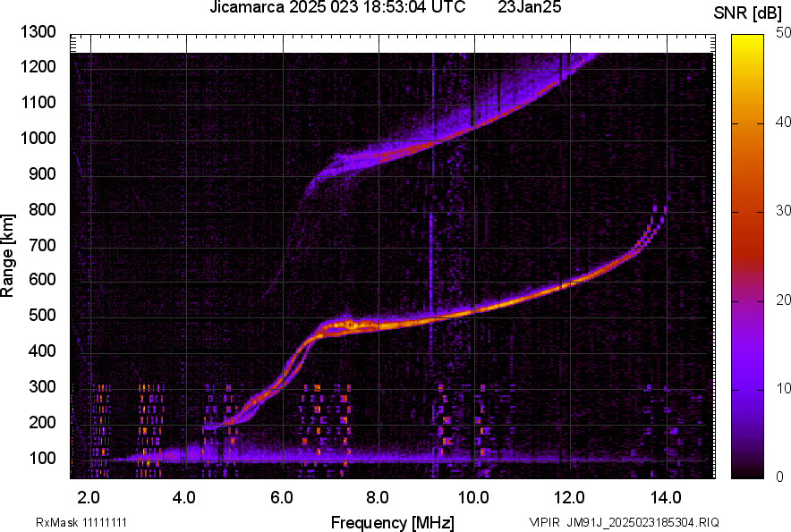The image size is (791, 532).
Task: Click the '23Jan25' date label
Action: tap(529, 7)
